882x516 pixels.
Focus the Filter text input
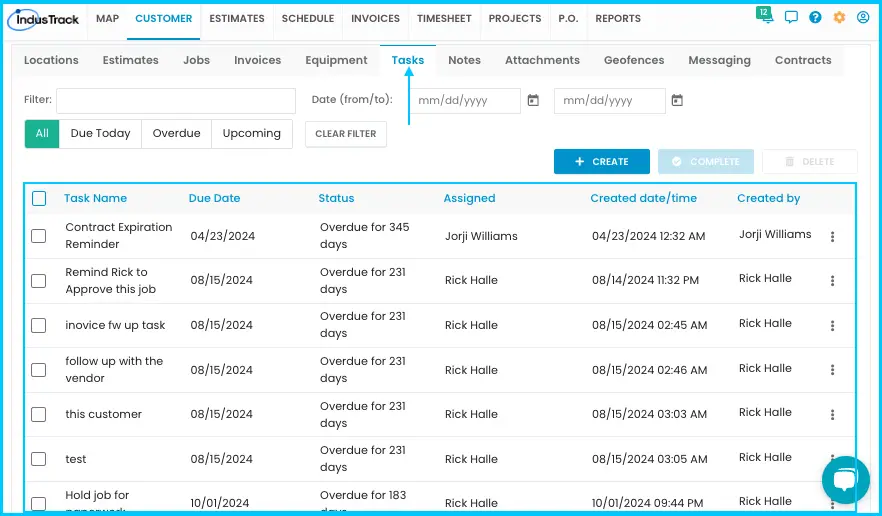click(x=176, y=101)
